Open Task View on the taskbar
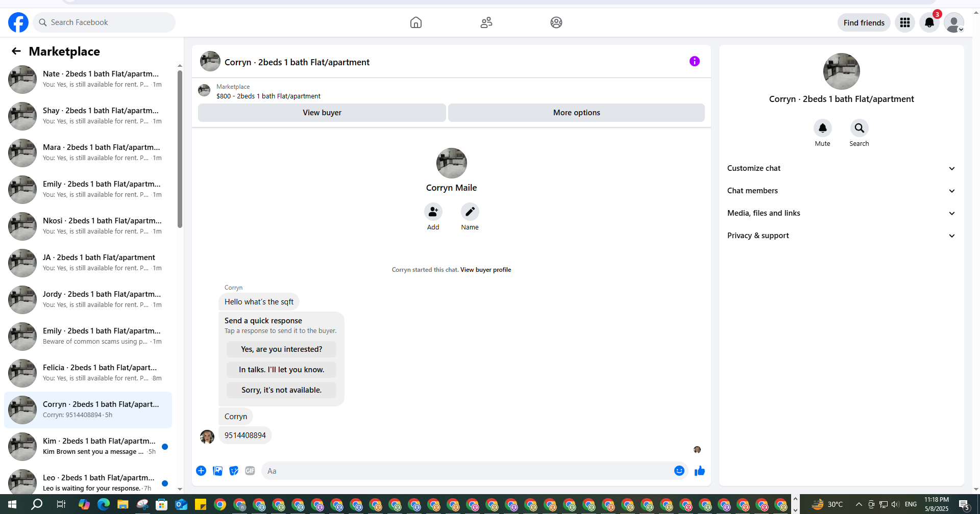The height and width of the screenshot is (514, 980). tap(61, 504)
